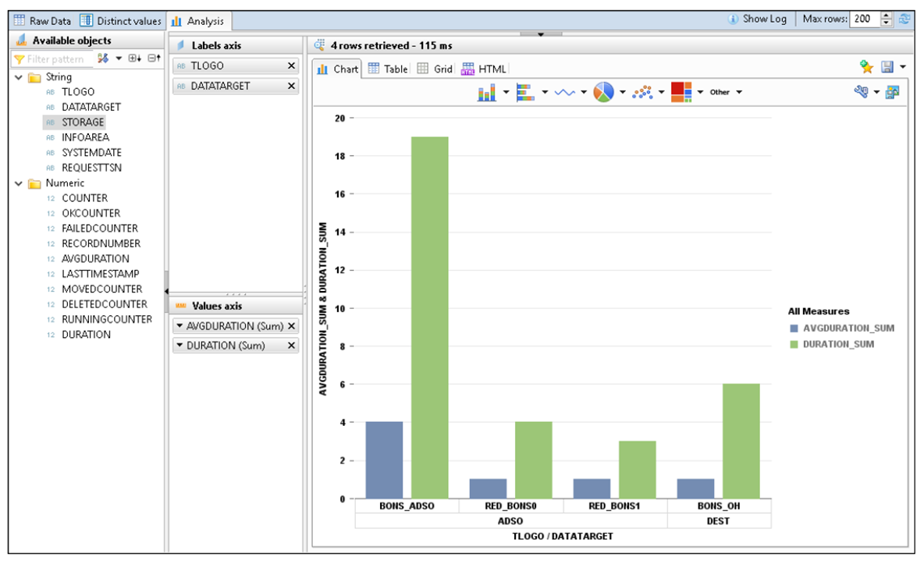The image size is (924, 564).
Task: Expand the Other chart types dropdown
Action: pos(737,91)
